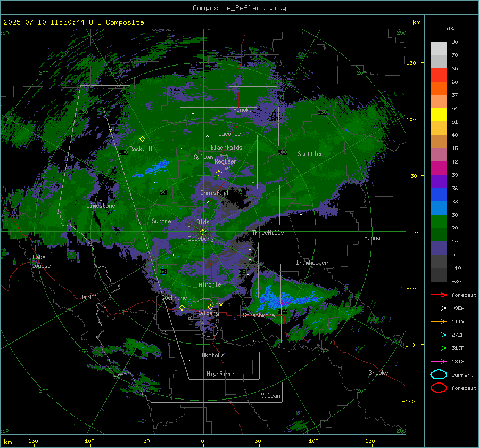
Task: Click the Limestone label
Action: (x=101, y=206)
